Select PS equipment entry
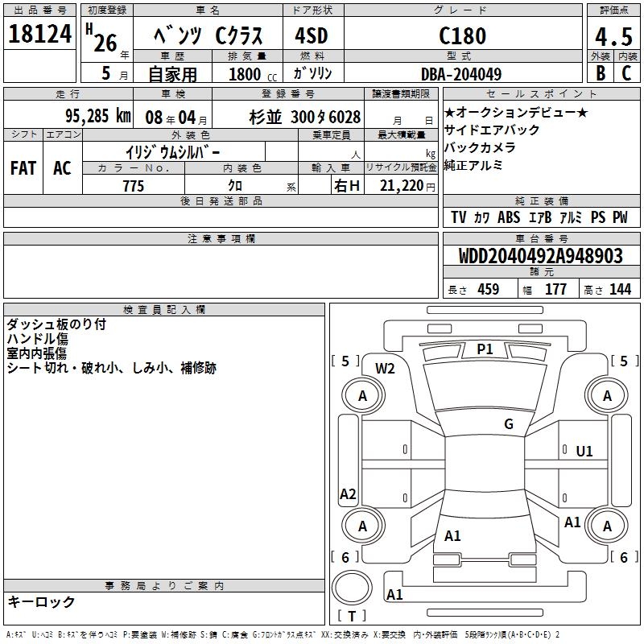Viewport: 644px width, 644px height. pos(598,217)
